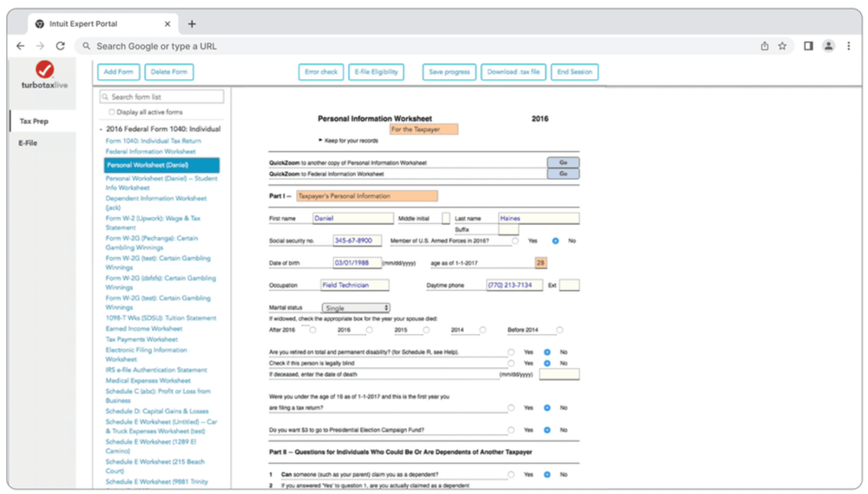Viewport: 868px width, 494px height.
Task: Select No for Armed Forces member
Action: [x=556, y=240]
